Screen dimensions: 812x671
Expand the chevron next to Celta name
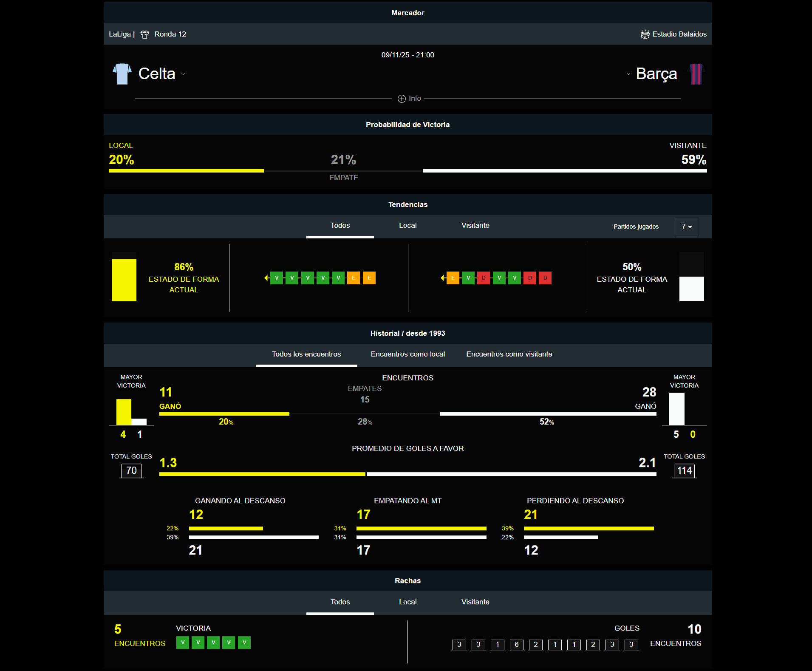(184, 74)
